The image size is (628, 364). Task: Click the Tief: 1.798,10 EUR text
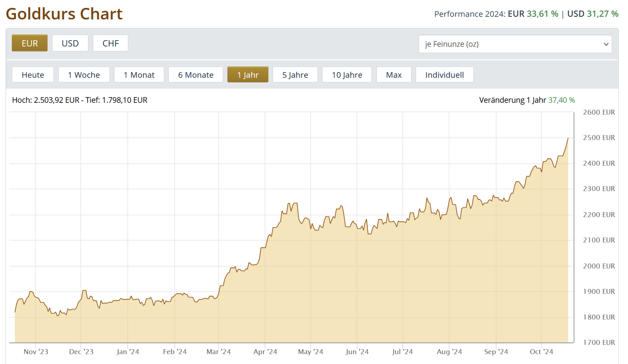(116, 100)
